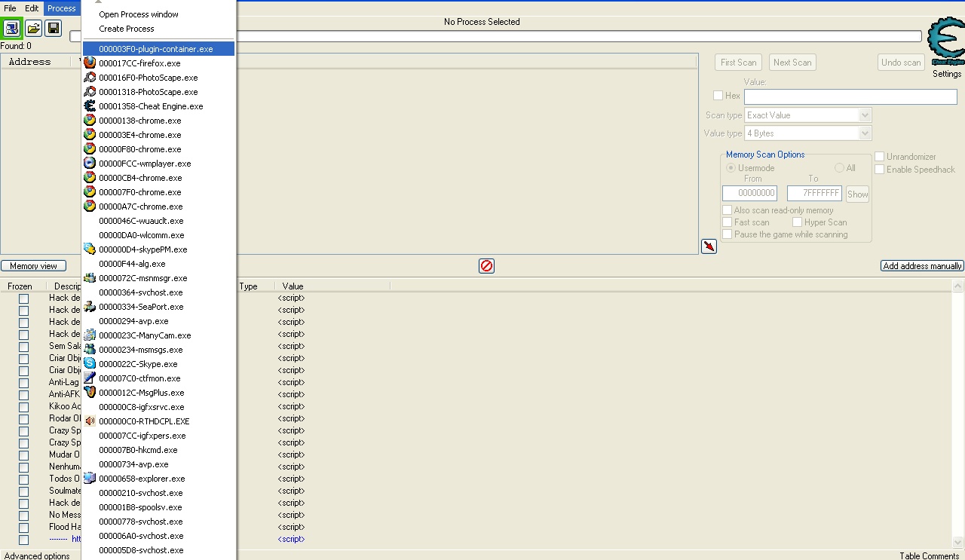
Task: Click the 00000CB4-chrome.exe icon
Action: 90,178
